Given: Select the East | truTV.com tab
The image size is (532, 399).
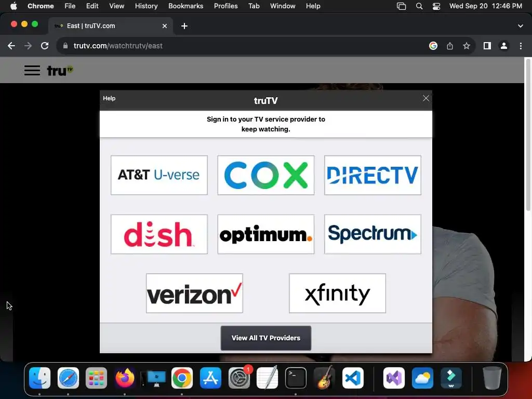Looking at the screenshot, I should coord(110,26).
